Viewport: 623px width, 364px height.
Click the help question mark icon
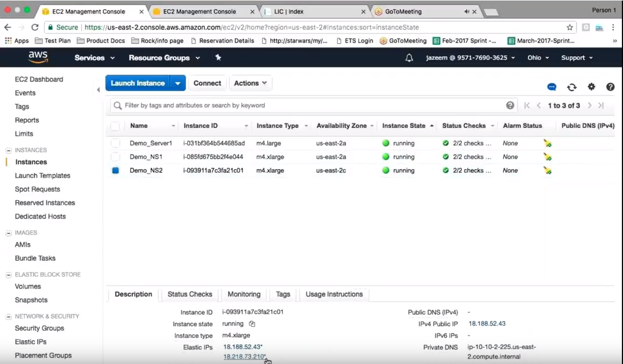[610, 86]
